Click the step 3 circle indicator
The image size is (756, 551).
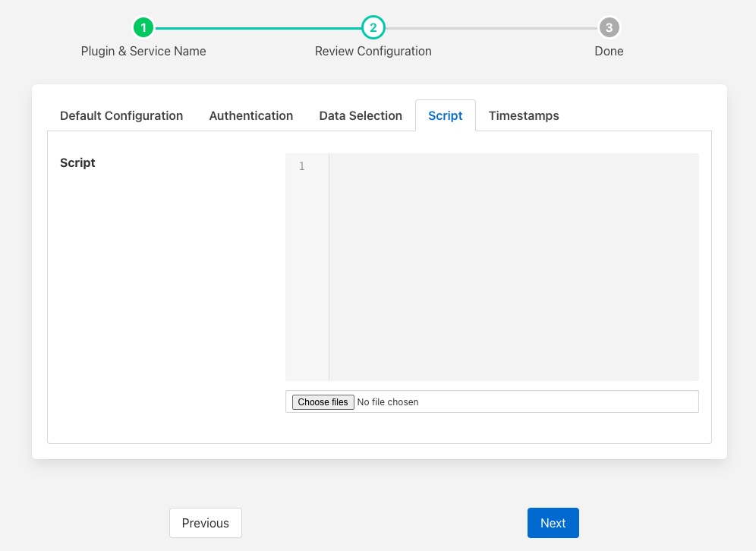click(609, 28)
